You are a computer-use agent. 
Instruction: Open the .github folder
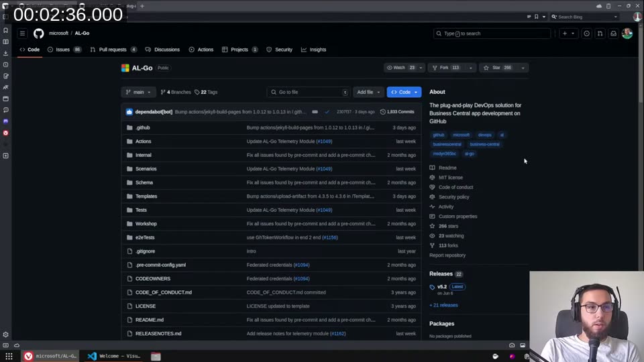pos(143,127)
